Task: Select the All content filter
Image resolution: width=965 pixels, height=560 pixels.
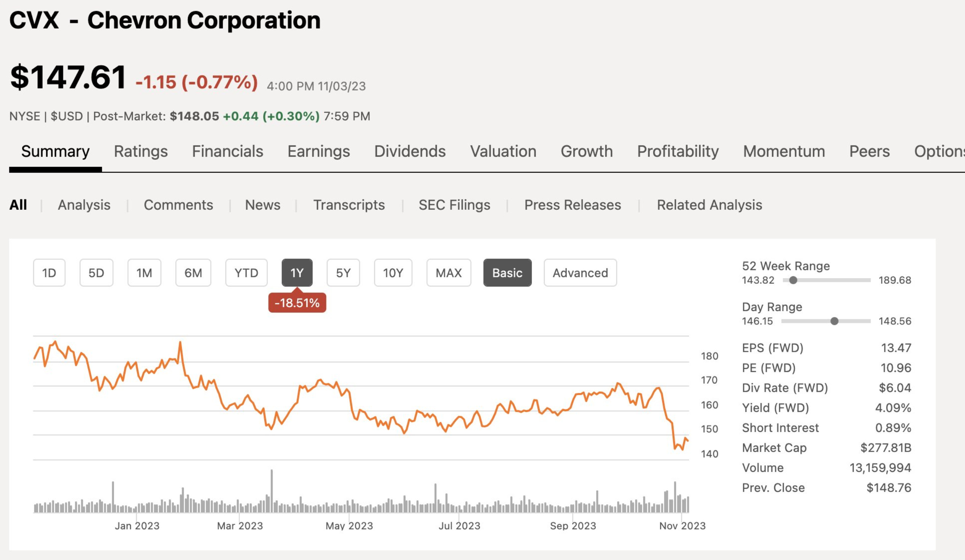Action: (x=18, y=205)
